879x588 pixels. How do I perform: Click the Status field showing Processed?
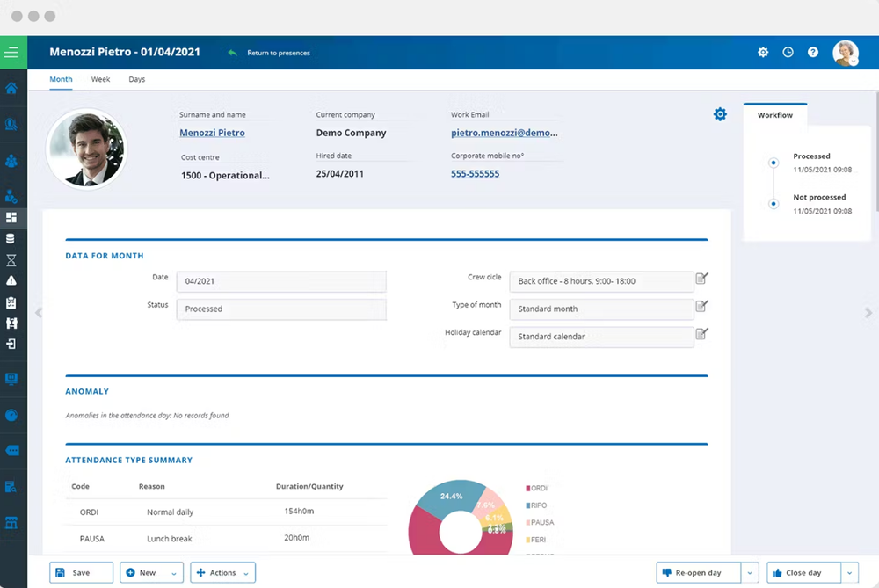point(281,309)
